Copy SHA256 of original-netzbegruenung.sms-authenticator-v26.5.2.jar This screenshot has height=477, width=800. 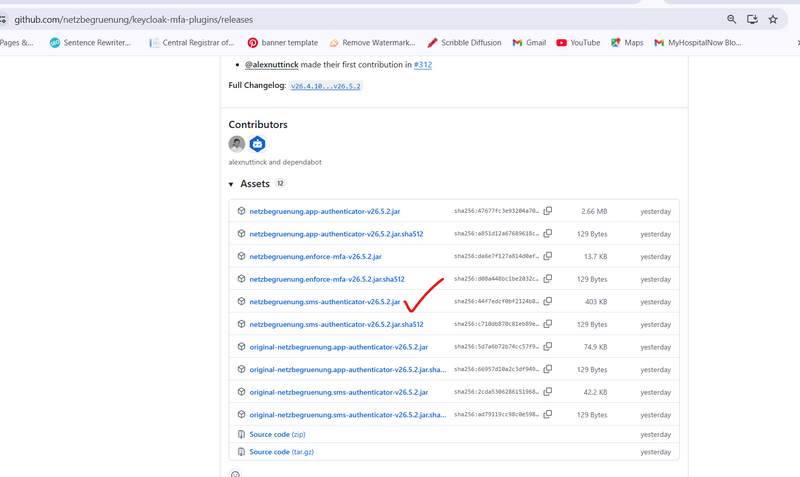point(548,392)
